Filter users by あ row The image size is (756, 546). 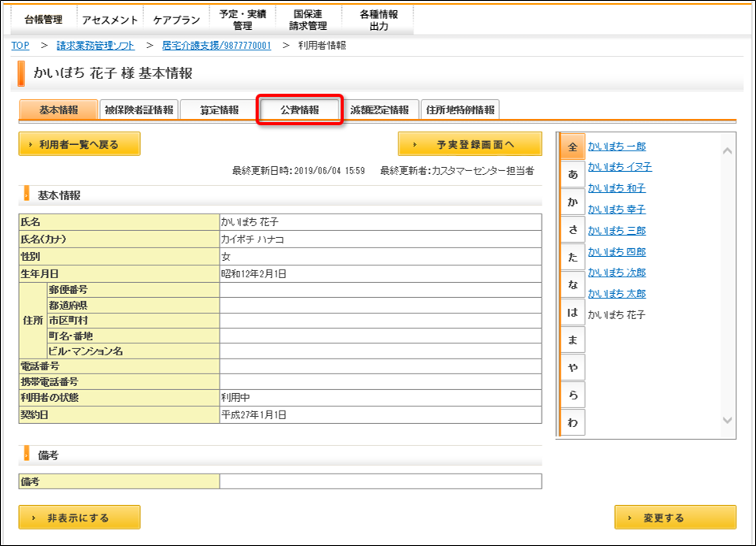[x=573, y=174]
